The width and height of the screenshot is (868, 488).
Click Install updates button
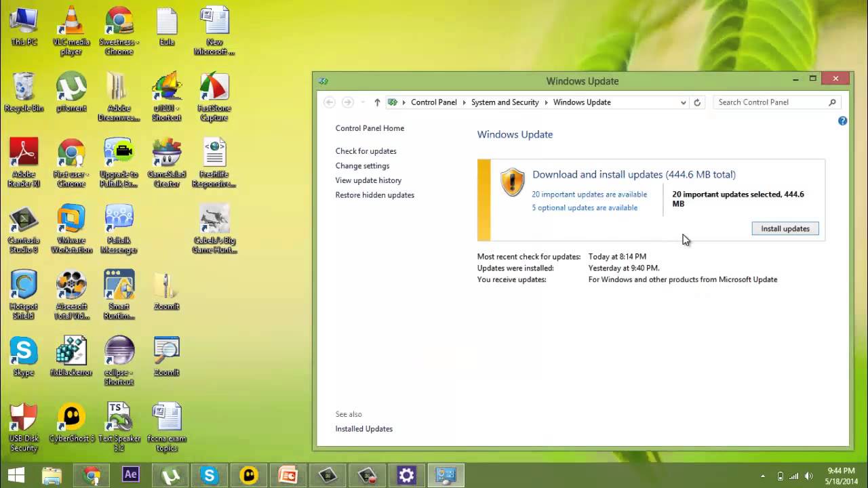point(785,228)
